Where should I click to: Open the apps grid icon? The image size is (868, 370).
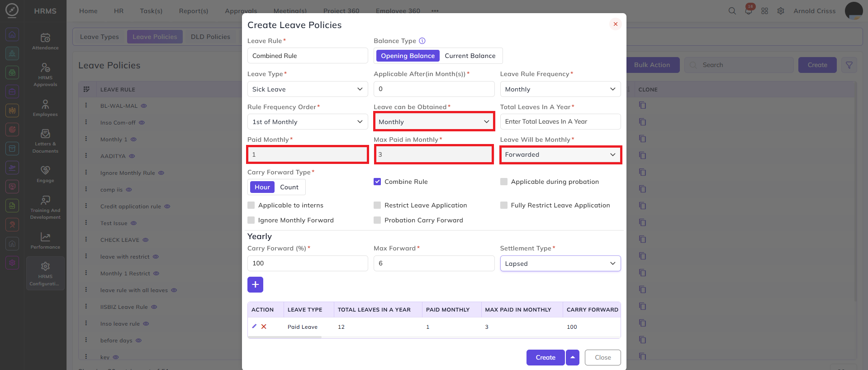(764, 11)
